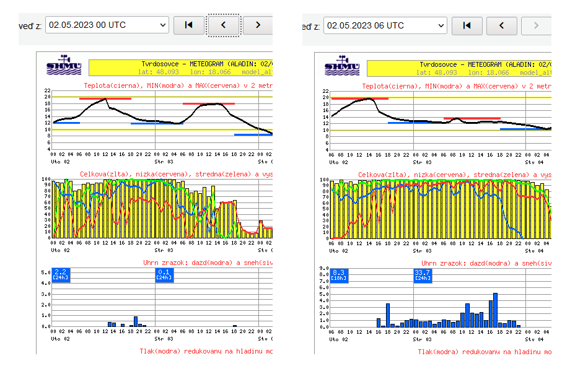This screenshot has height=374, width=588.
Task: Click the cloud cover chart in 06 UTC meteogram
Action: [x=441, y=209]
